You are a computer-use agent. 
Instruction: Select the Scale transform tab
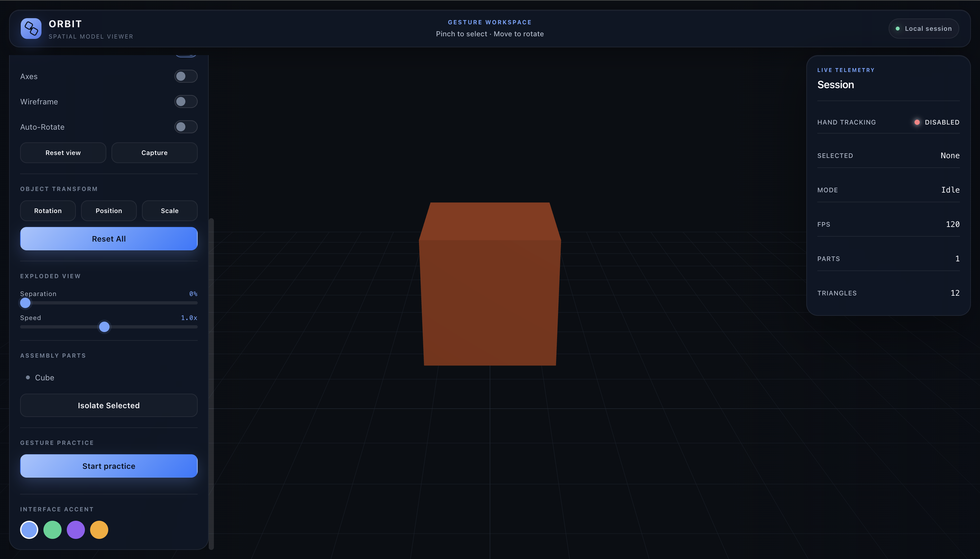(169, 211)
